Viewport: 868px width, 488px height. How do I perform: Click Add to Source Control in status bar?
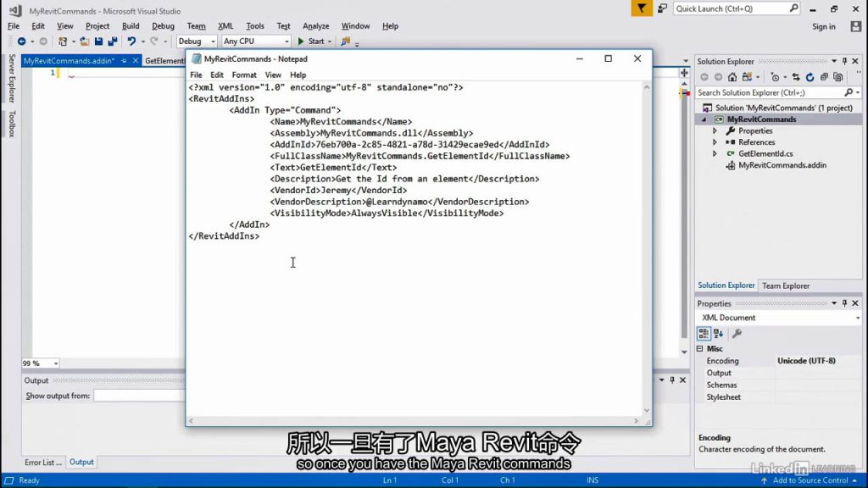[810, 480]
